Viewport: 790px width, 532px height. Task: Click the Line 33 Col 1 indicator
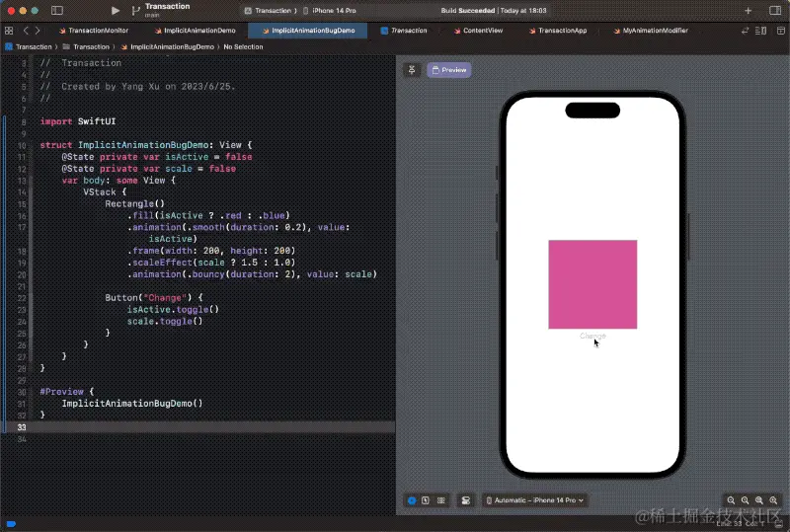coord(741,524)
